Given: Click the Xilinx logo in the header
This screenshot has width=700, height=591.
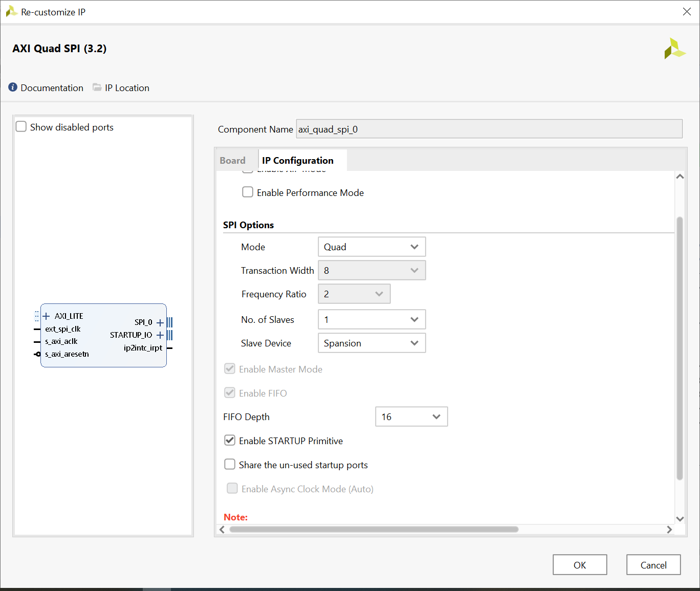Looking at the screenshot, I should (675, 49).
